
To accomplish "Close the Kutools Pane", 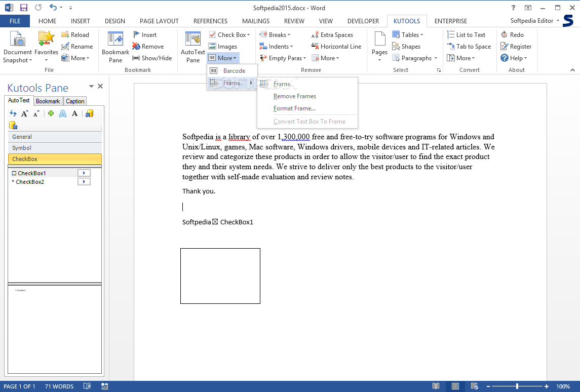I will tap(100, 86).
